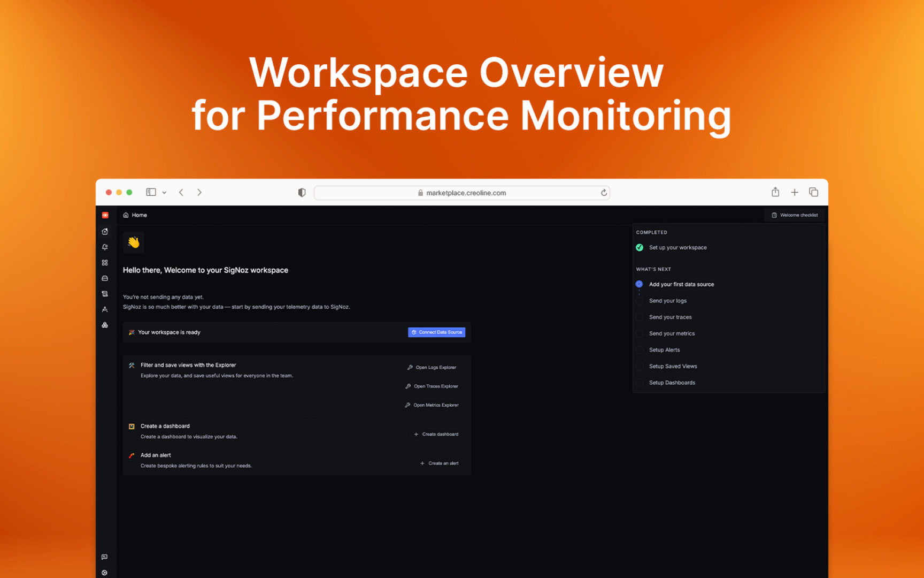Click the waving hand emoji tile

(134, 242)
